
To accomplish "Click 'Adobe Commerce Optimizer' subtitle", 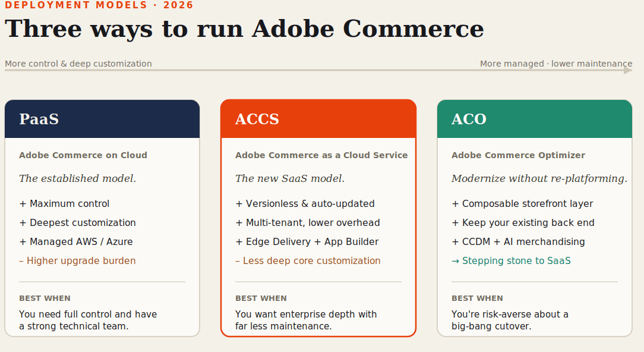I will click(518, 155).
